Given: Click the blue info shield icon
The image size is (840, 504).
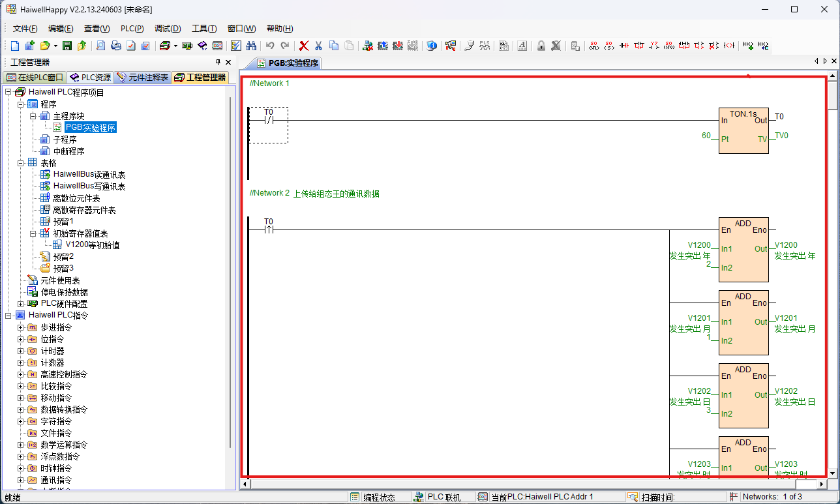Looking at the screenshot, I should [432, 46].
